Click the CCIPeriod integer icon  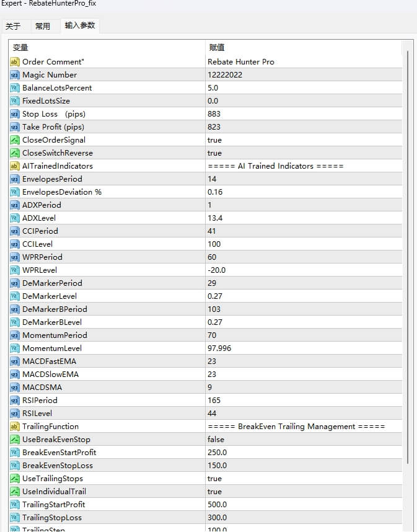coord(15,231)
